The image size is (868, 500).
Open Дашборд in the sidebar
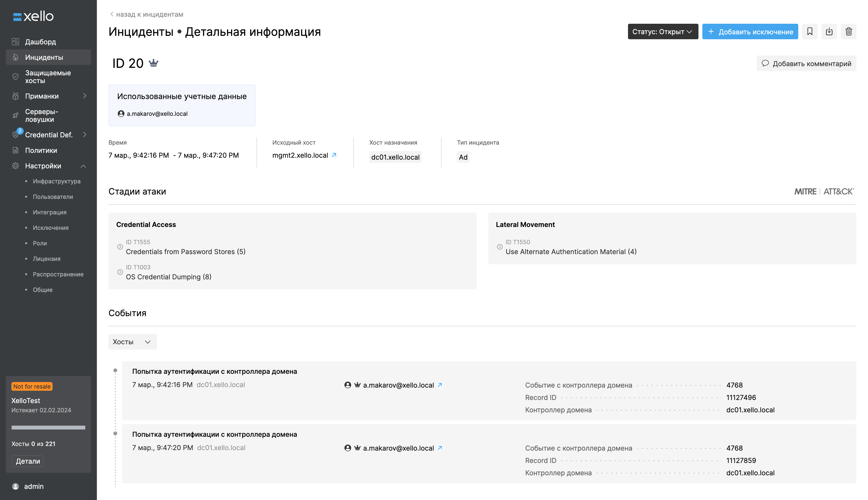click(x=40, y=42)
